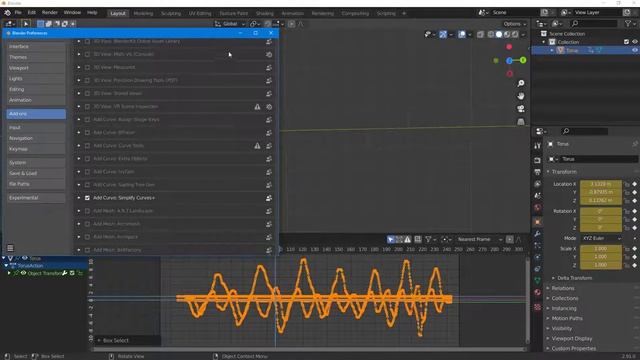
Task: Click warning icon on VR Scene Inspection add-on
Action: (x=257, y=107)
